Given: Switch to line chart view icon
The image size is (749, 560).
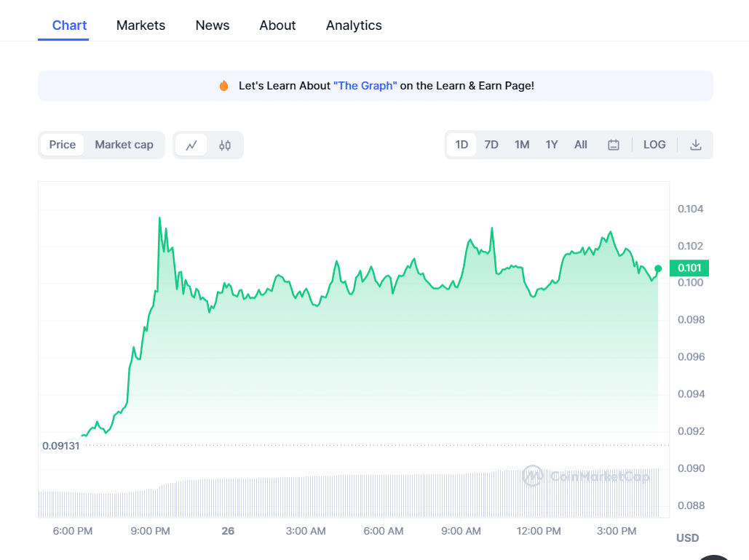Looking at the screenshot, I should (x=191, y=145).
